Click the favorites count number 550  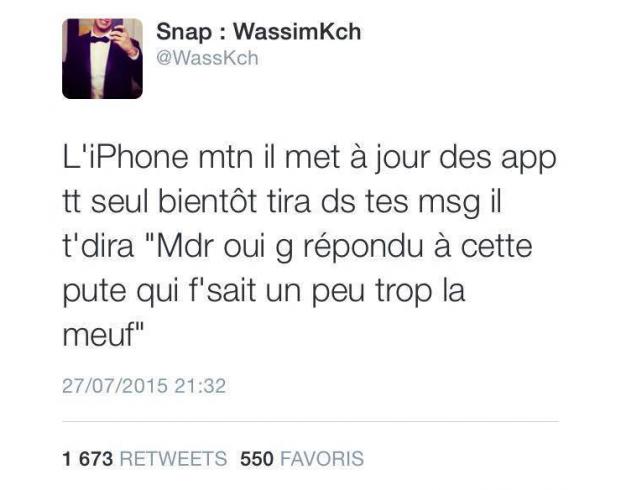coord(257,459)
